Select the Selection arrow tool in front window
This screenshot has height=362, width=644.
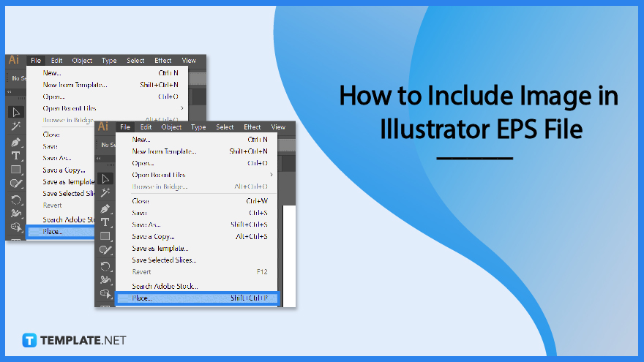coord(105,179)
